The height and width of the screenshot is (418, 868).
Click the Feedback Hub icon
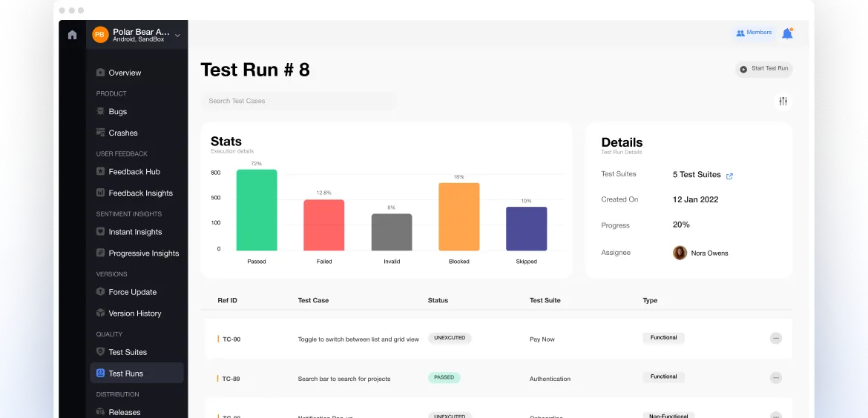point(101,172)
